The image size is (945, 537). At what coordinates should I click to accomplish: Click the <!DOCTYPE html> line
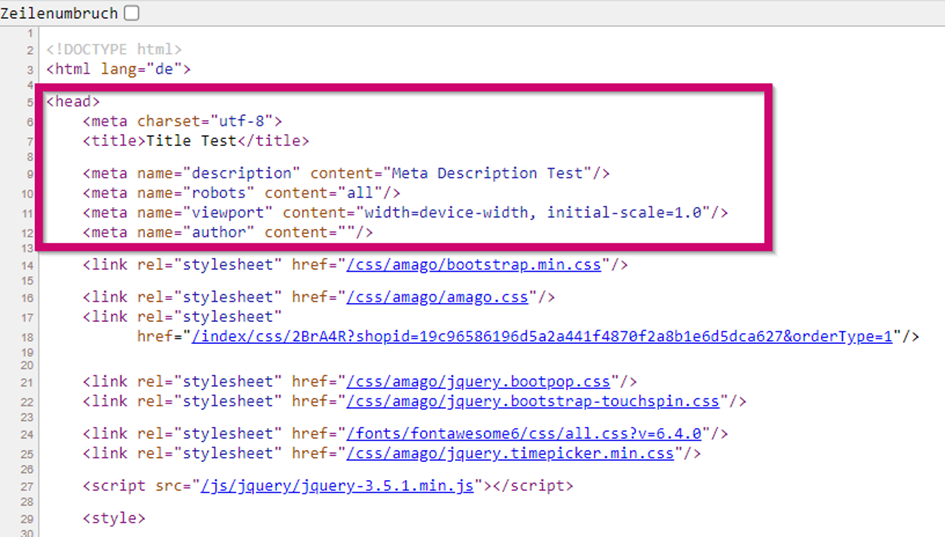point(114,49)
